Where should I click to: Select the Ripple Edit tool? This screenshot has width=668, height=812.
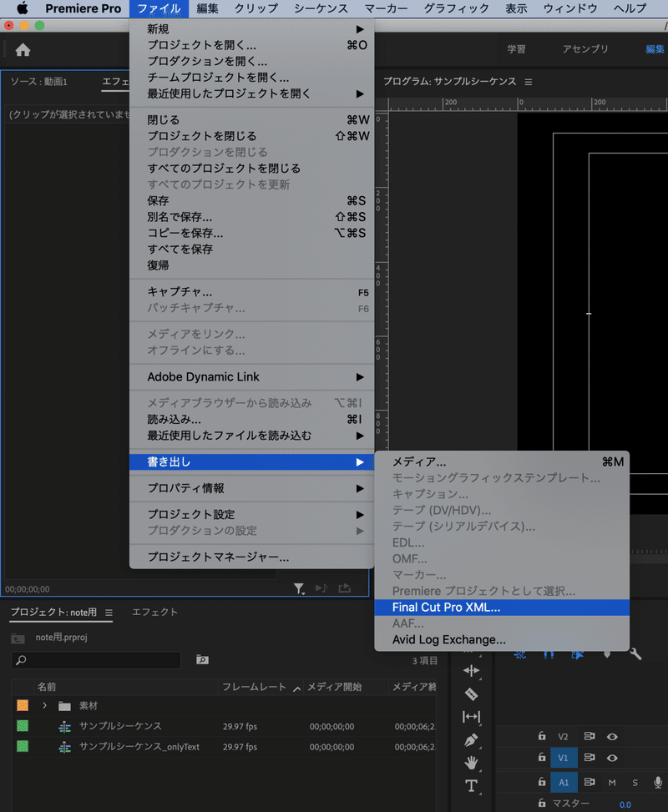click(x=471, y=671)
